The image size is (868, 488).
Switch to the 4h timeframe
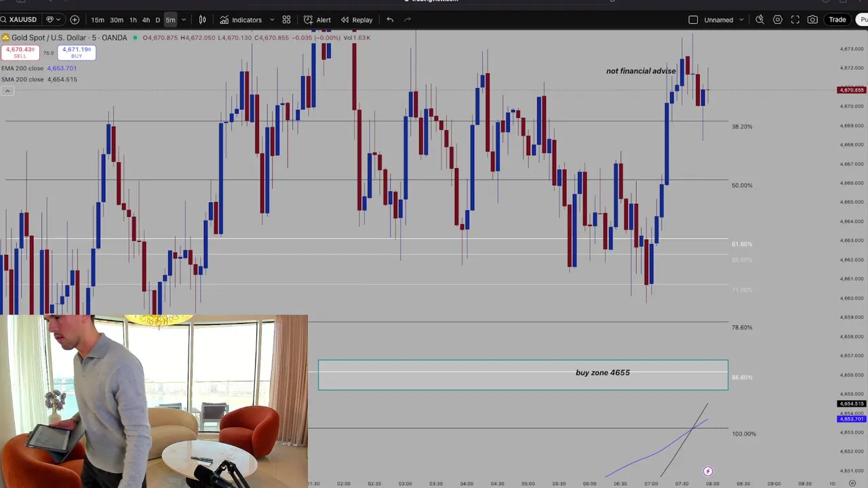click(x=146, y=20)
